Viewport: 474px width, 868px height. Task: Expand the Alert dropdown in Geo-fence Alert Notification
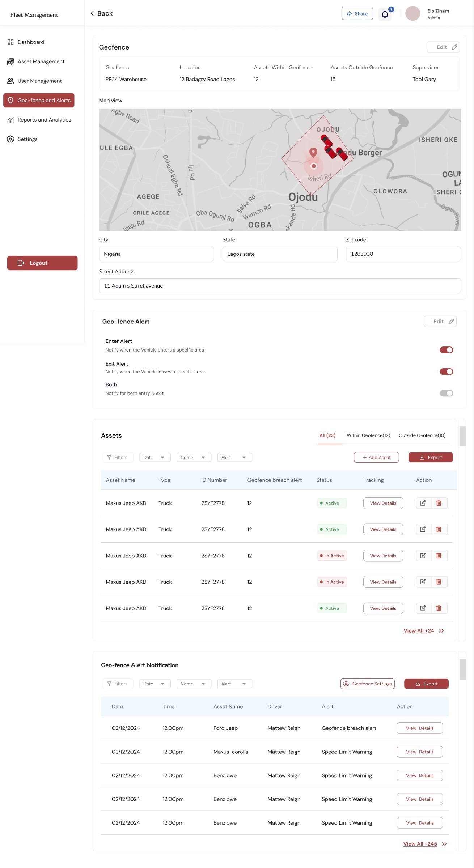pyautogui.click(x=235, y=684)
